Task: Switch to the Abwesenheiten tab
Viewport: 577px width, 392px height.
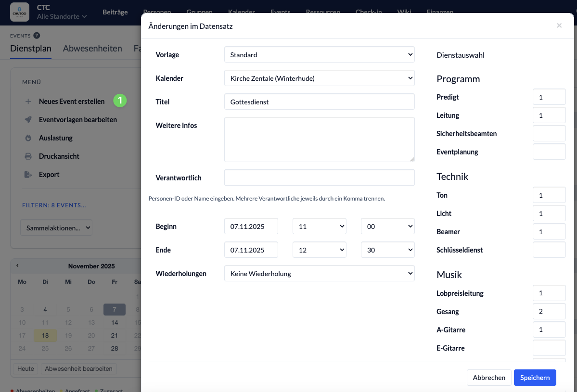Action: pyautogui.click(x=92, y=49)
